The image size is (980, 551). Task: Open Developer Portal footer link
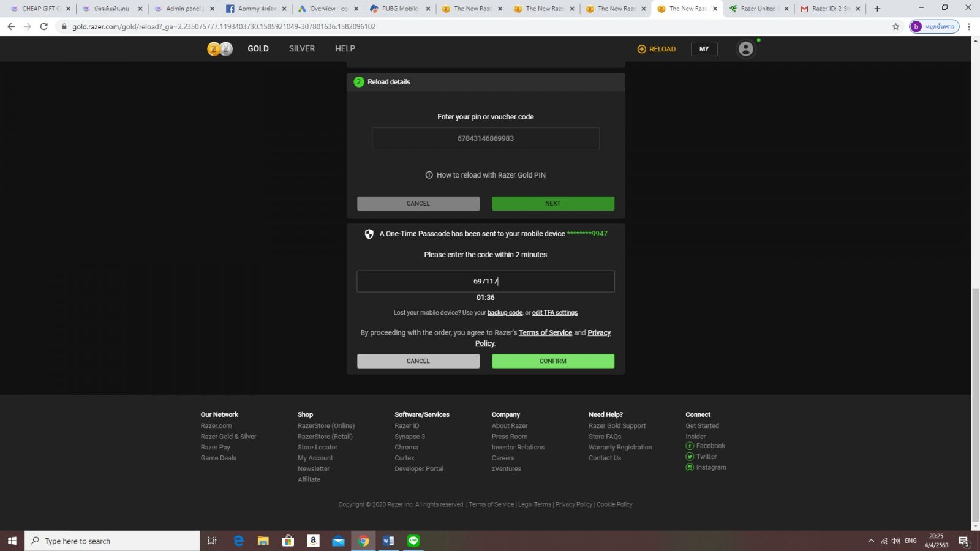click(x=419, y=469)
